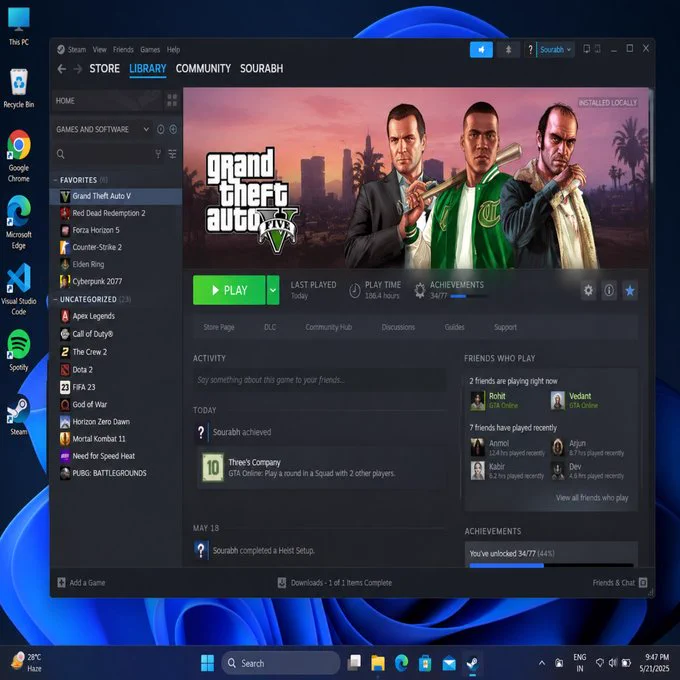Click the collections grid view icon
This screenshot has height=680, width=680.
pyautogui.click(x=172, y=101)
